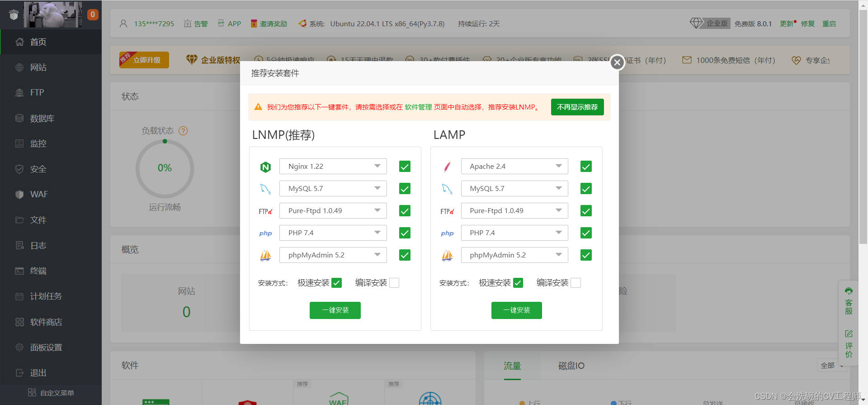Click the load status 0% gauge
The height and width of the screenshot is (405, 868).
pyautogui.click(x=165, y=168)
